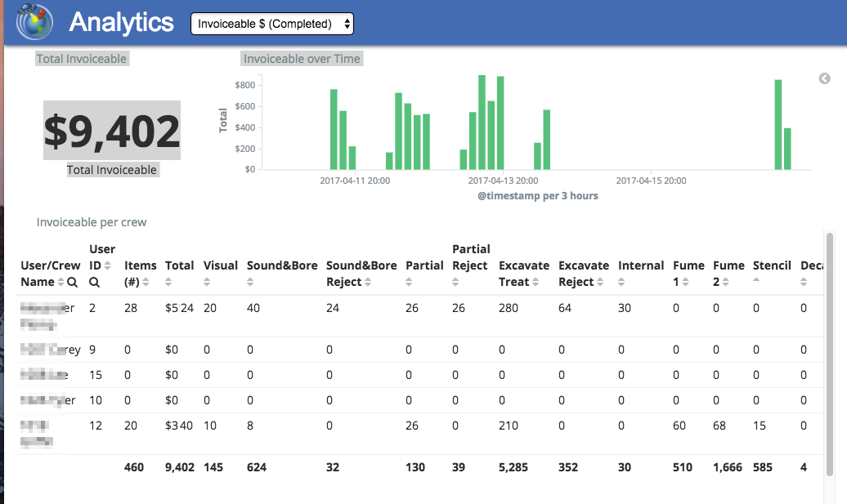Viewport: 847px width, 504px height.
Task: Click the Total Invoiceable panel title
Action: (82, 59)
